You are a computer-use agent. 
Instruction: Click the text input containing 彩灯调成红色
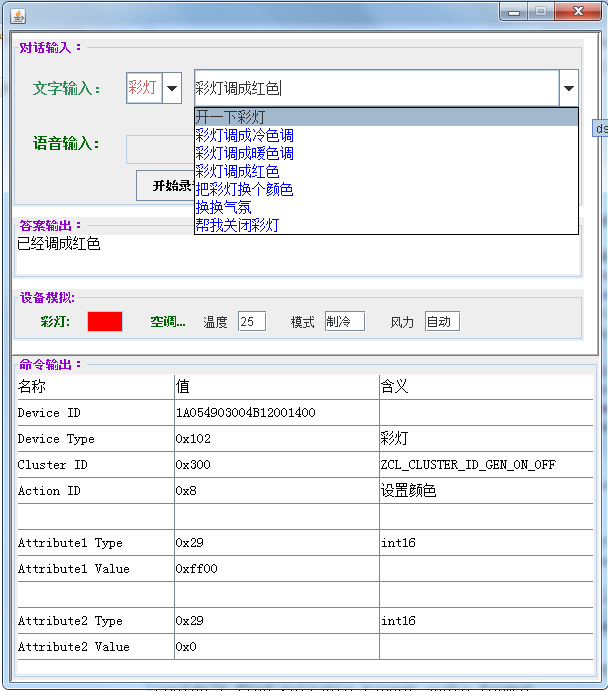pyautogui.click(x=377, y=88)
